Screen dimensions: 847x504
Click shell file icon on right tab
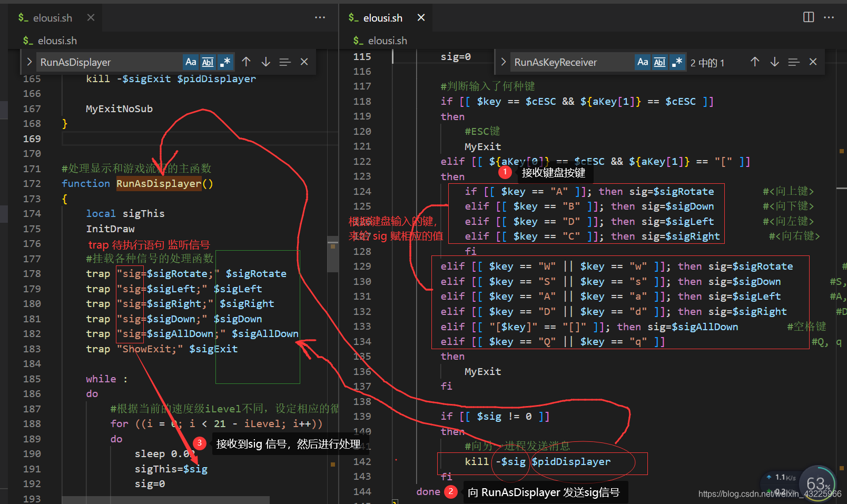point(353,18)
